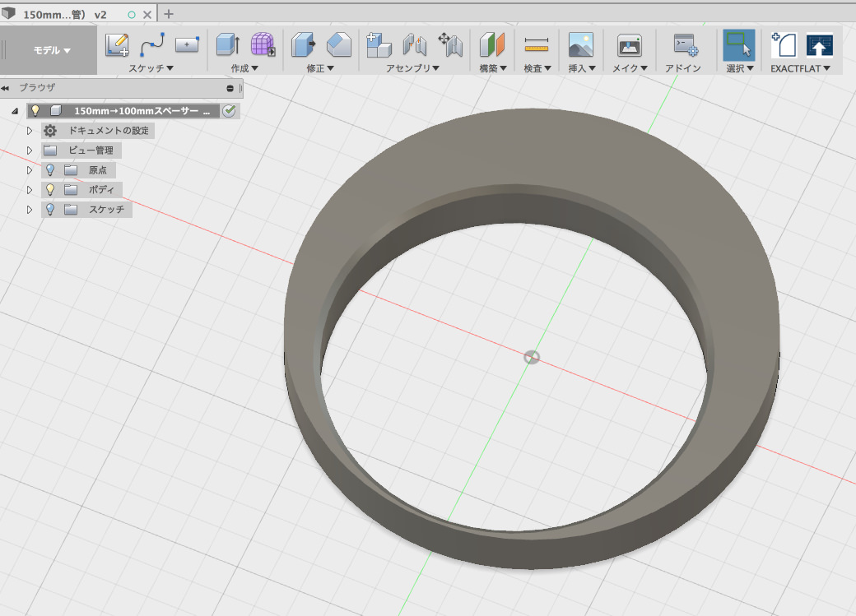Click the View Management folder icon
The height and width of the screenshot is (616, 856).
pyautogui.click(x=50, y=150)
